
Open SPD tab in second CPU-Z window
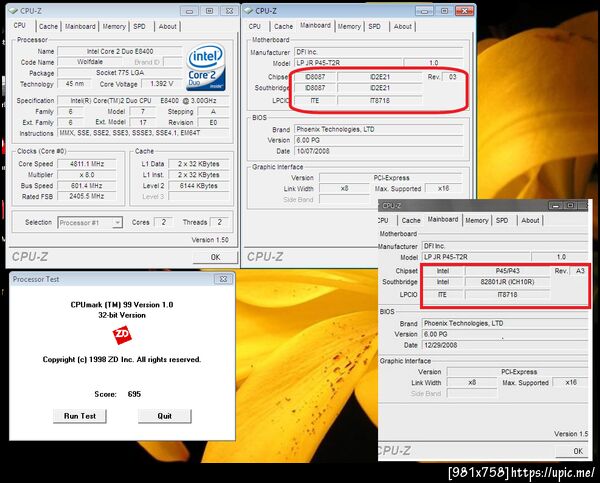point(374,26)
